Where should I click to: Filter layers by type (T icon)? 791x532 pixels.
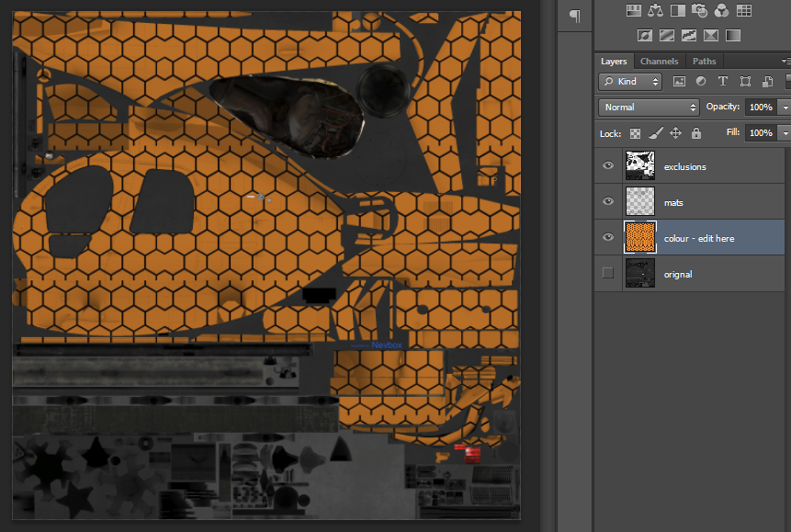723,82
